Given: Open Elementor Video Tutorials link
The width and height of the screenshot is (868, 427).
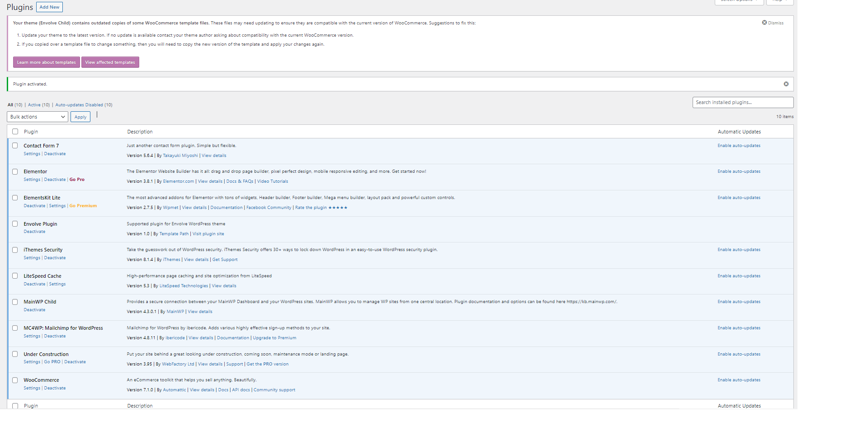Looking at the screenshot, I should click(x=273, y=181).
